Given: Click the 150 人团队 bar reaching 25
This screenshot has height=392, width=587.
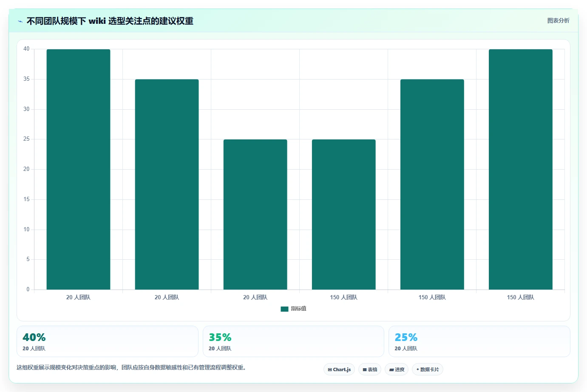Looking at the screenshot, I should click(x=343, y=214).
